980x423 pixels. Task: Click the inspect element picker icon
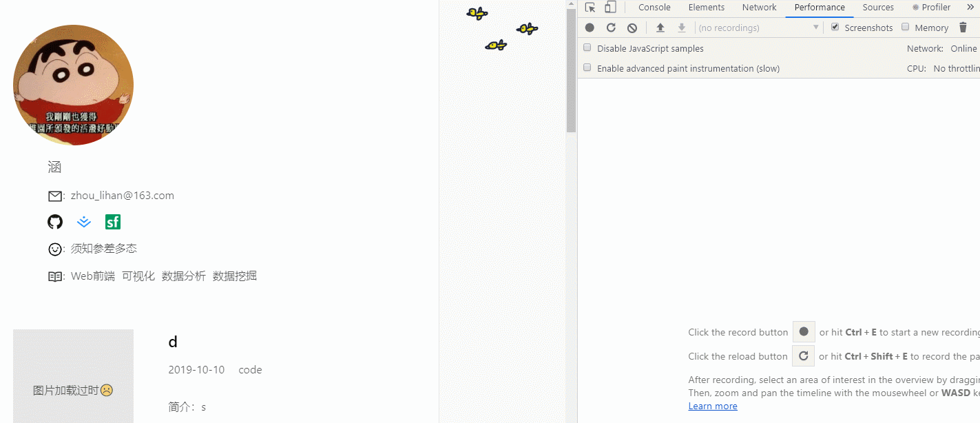[x=590, y=8]
